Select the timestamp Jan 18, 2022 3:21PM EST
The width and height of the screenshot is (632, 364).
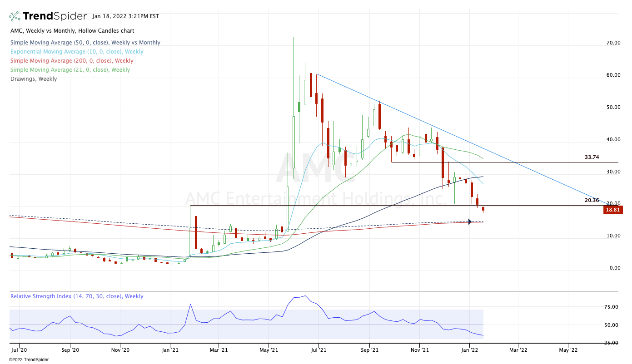point(125,16)
